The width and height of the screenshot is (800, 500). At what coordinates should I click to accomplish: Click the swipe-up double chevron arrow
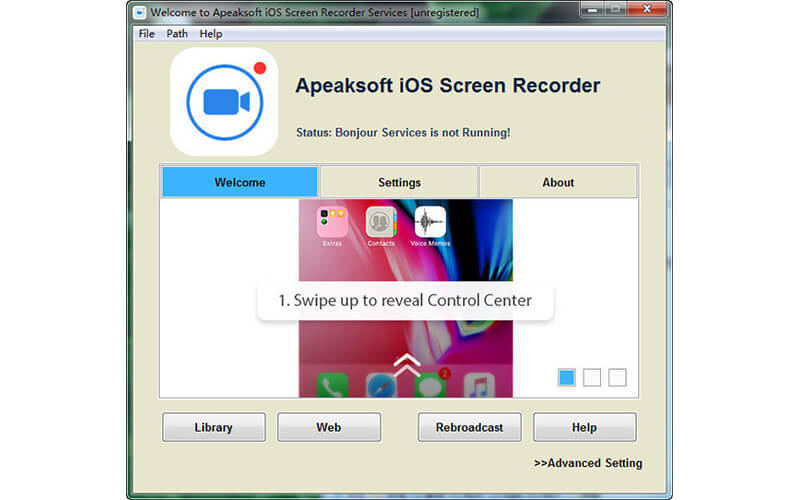click(x=407, y=365)
